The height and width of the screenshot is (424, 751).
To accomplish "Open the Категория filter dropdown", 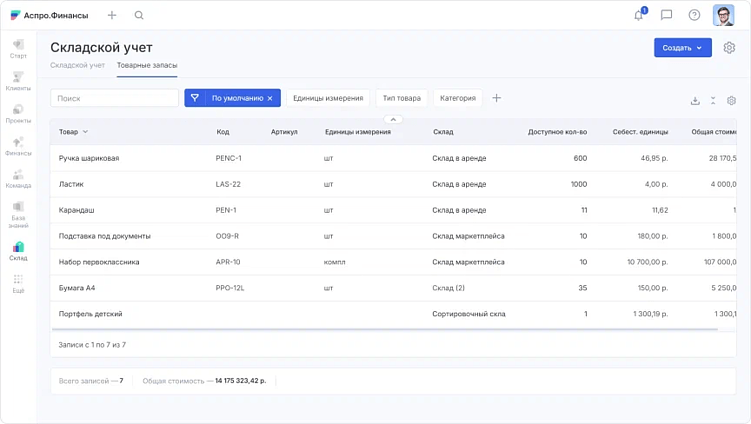I will (x=457, y=98).
